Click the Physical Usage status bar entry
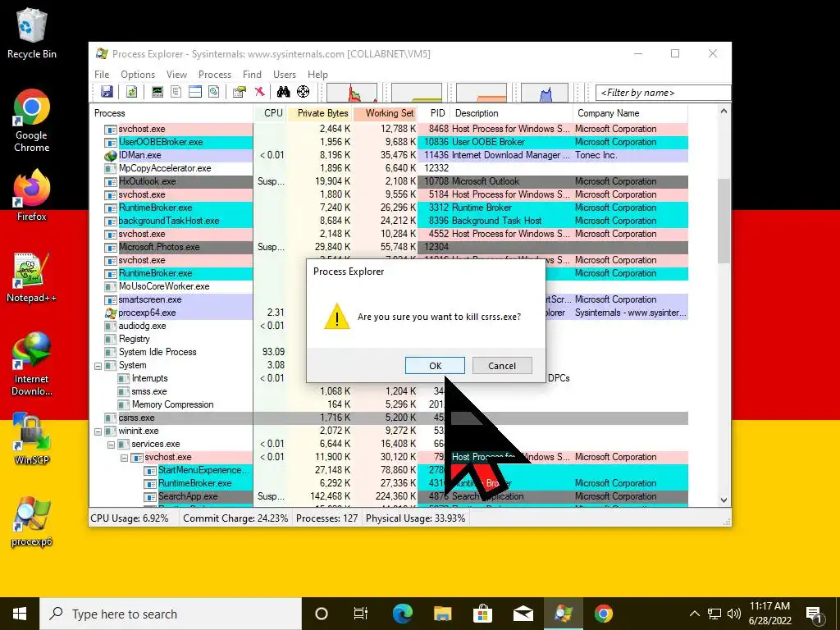Screen dimensions: 840x630 (x=415, y=518)
